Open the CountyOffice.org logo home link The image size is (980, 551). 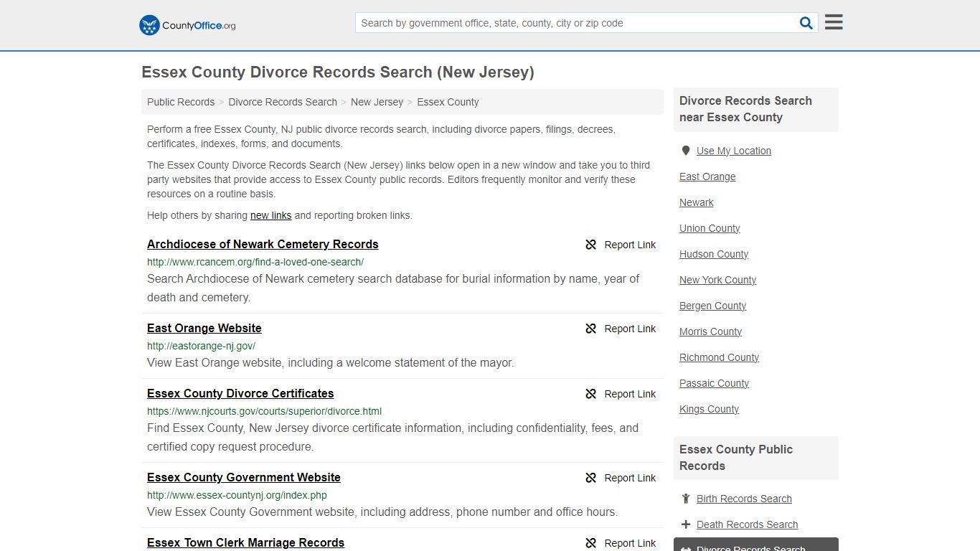click(x=187, y=25)
